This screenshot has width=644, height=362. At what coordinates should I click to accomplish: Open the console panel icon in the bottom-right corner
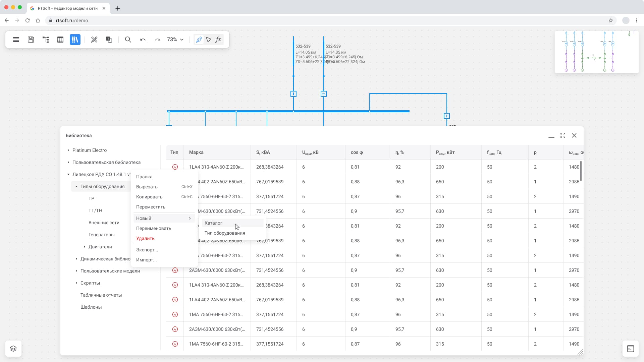tap(631, 349)
